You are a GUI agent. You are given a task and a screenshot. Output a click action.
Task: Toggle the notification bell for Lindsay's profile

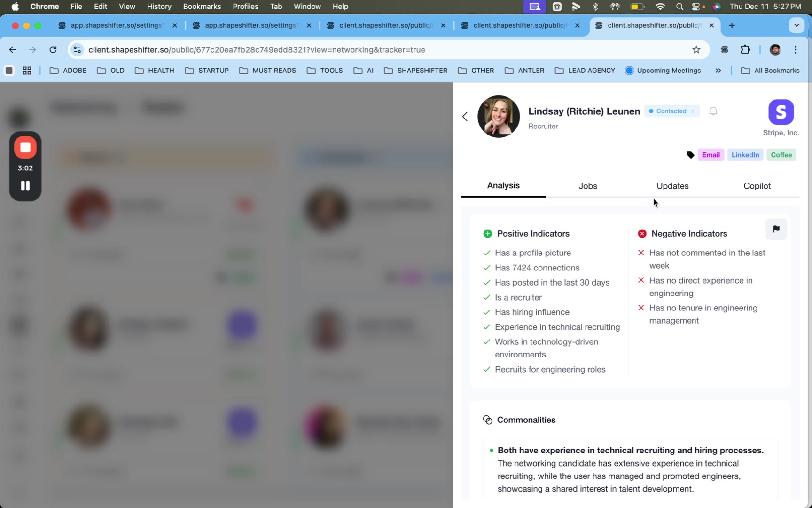click(713, 111)
